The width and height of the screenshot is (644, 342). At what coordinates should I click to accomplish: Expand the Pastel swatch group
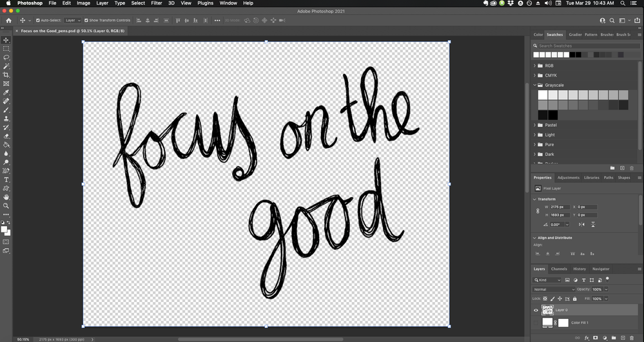coord(535,125)
